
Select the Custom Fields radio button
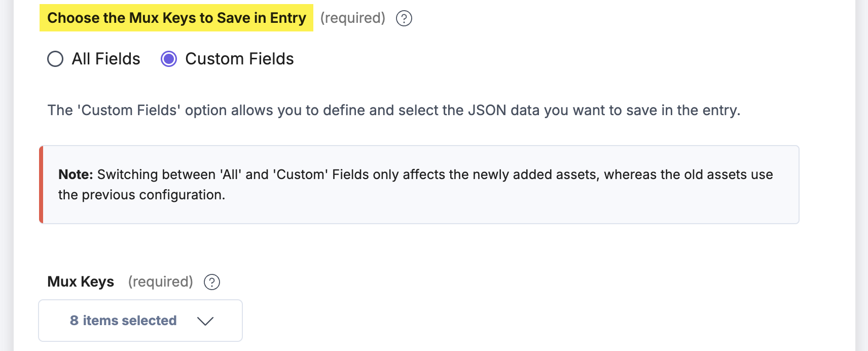click(x=169, y=59)
